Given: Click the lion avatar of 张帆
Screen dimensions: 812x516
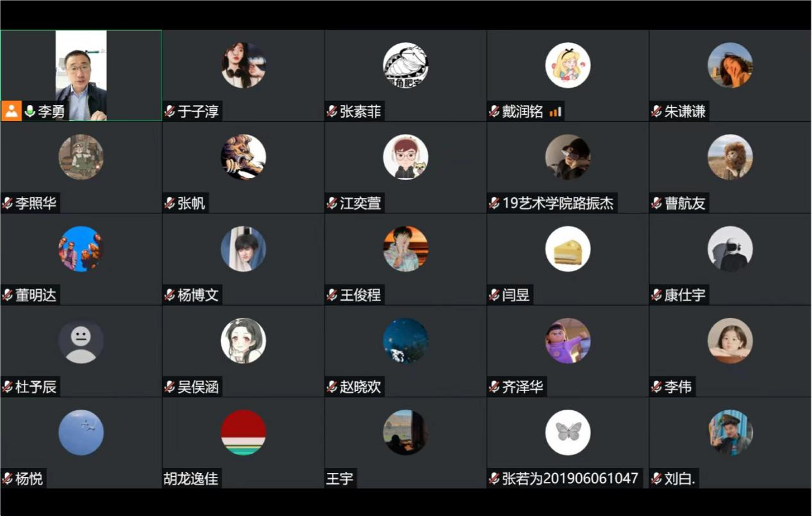Looking at the screenshot, I should click(x=244, y=157).
